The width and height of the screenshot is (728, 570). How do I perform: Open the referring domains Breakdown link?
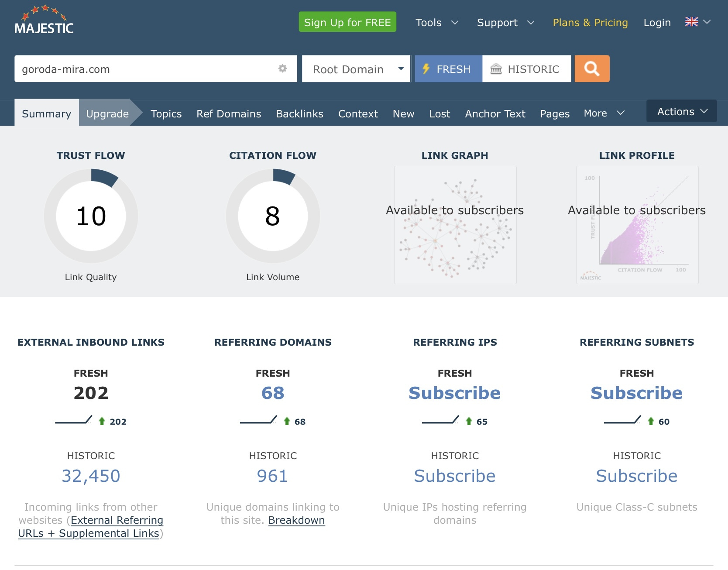[x=297, y=520]
